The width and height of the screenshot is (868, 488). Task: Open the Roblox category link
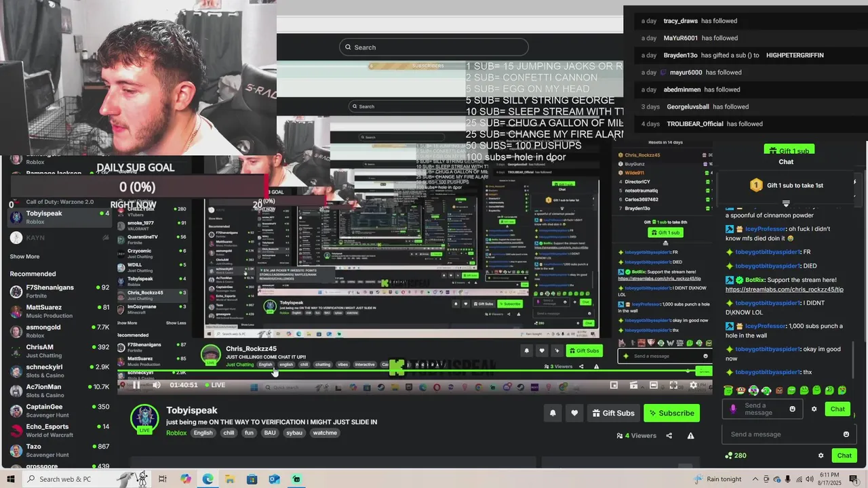[176, 432]
